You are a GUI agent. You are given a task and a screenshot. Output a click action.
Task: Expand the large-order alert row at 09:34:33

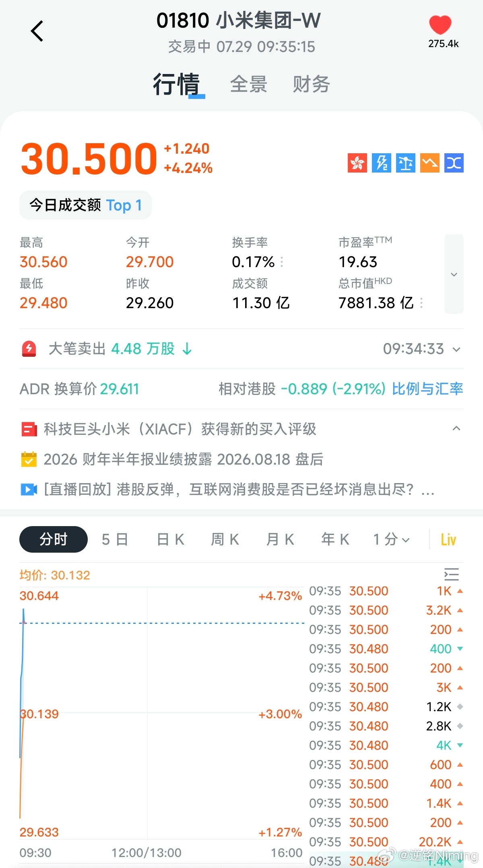click(456, 350)
